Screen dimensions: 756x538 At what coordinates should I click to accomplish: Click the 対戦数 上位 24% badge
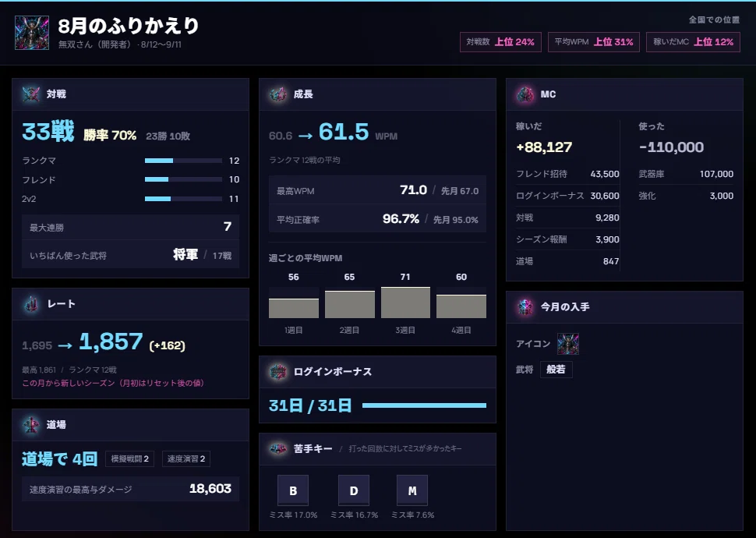[x=500, y=42]
